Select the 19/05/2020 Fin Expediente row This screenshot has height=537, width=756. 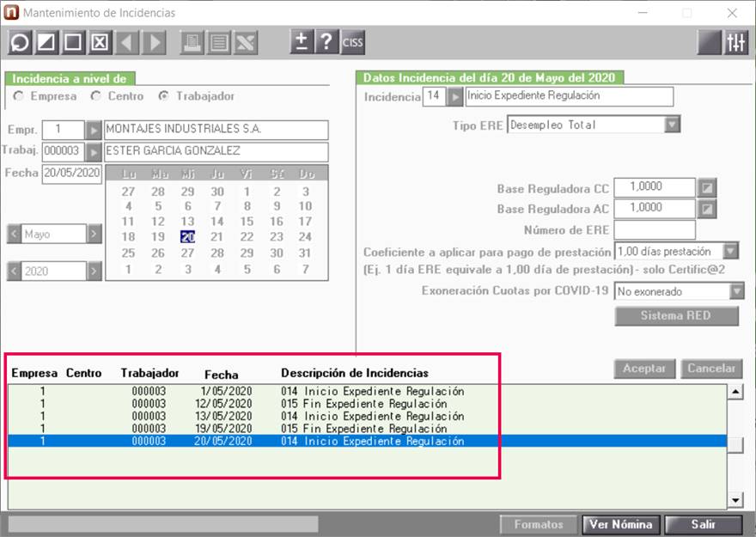tap(367, 429)
